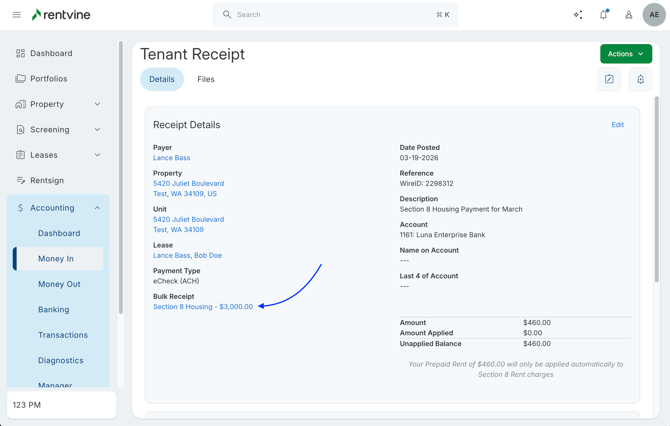This screenshot has width=670, height=426.
Task: Click the Search input field
Action: coord(335,15)
